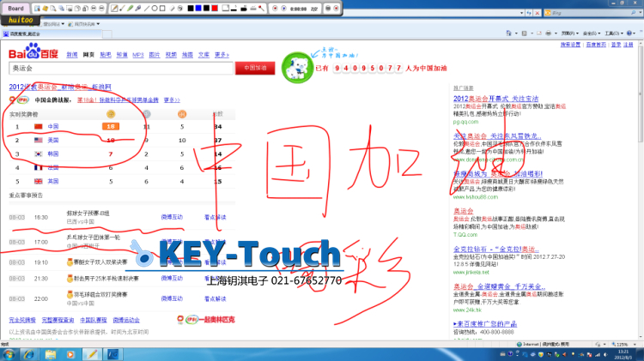The height and width of the screenshot is (361, 644).
Task: Click the white background page icon
Action: point(226,9)
